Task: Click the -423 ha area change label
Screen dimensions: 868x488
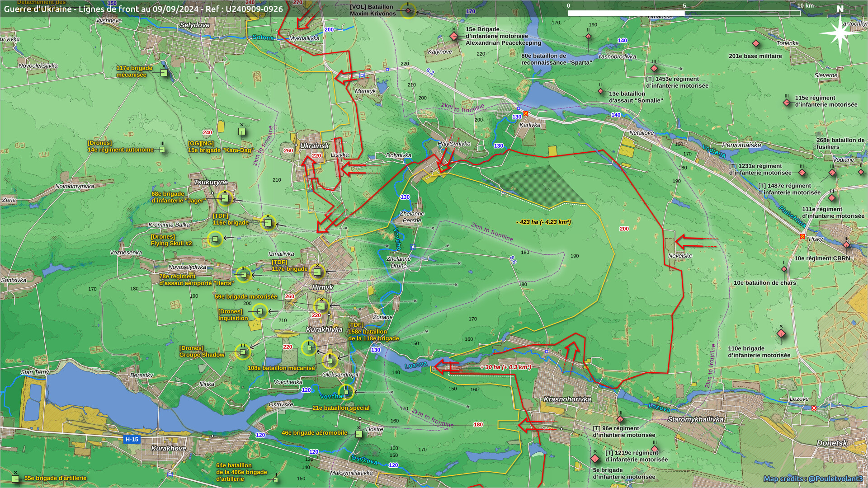Action: [x=543, y=222]
